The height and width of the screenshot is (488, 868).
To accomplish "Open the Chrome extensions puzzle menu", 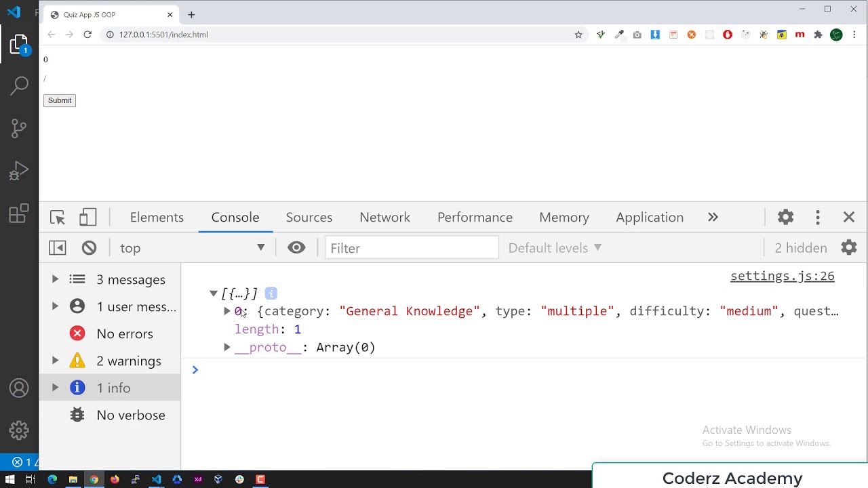I will [x=818, y=35].
